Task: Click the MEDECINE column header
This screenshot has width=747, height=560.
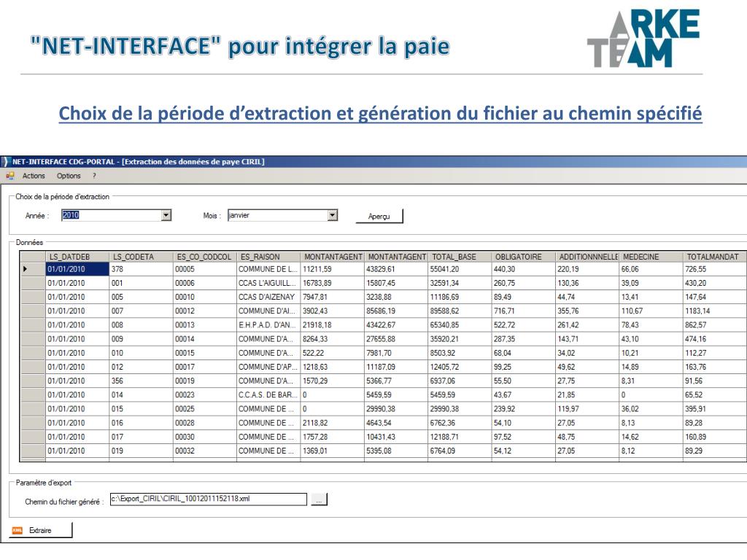Action: point(651,257)
